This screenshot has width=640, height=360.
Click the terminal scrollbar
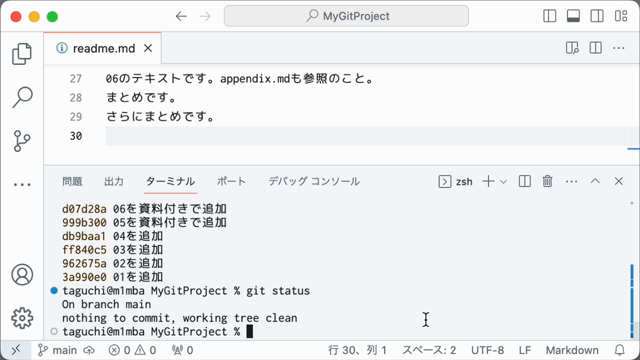[632, 302]
